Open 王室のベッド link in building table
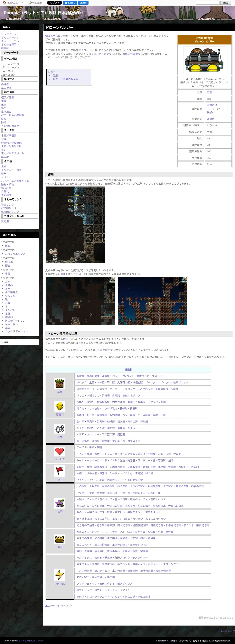This screenshot has height=644, width=235. point(84,544)
